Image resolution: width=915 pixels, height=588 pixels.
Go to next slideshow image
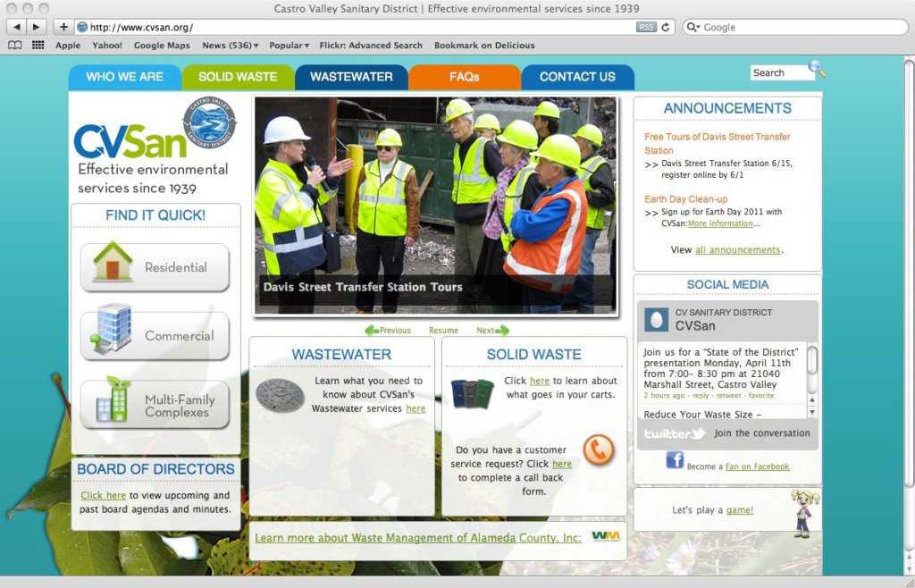[x=492, y=331]
